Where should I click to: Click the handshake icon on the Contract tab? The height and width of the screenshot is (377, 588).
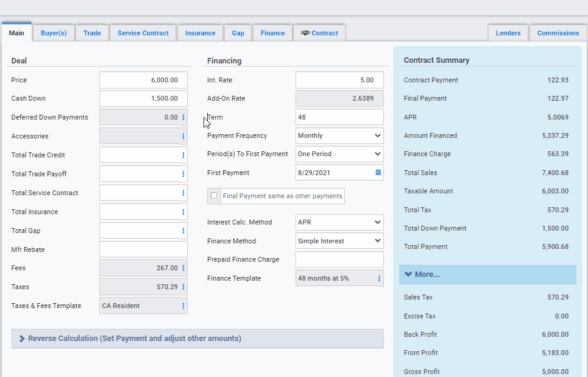coord(305,34)
